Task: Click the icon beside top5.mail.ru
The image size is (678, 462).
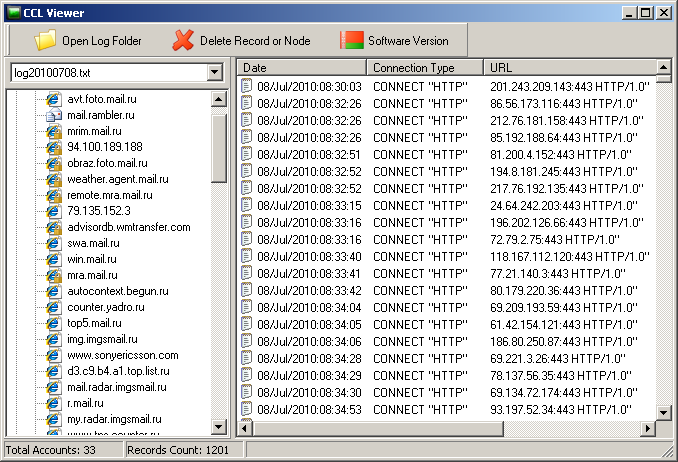Action: 54,323
